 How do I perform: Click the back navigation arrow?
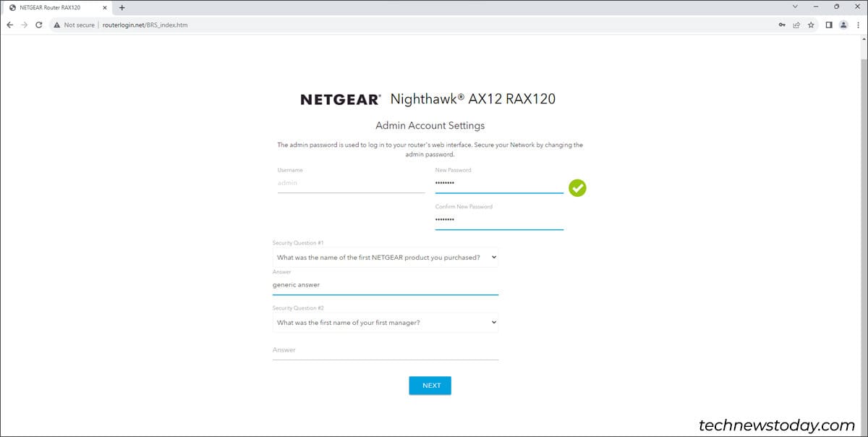point(9,25)
